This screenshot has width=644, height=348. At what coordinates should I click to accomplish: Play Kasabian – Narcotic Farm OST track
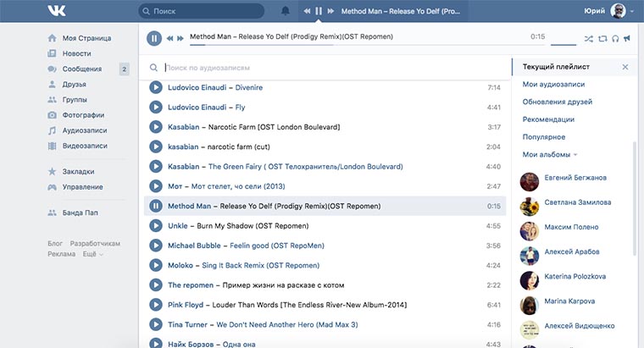tap(156, 127)
